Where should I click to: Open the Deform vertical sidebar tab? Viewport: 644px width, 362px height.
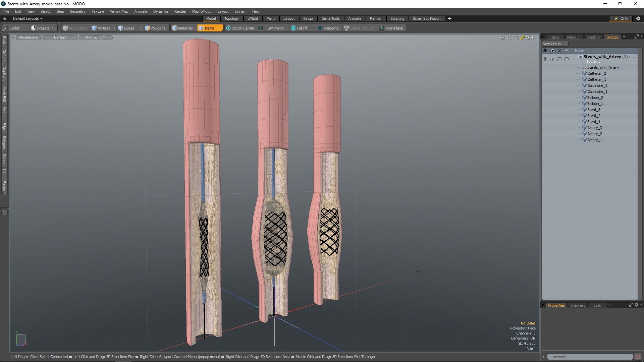pos(4,56)
